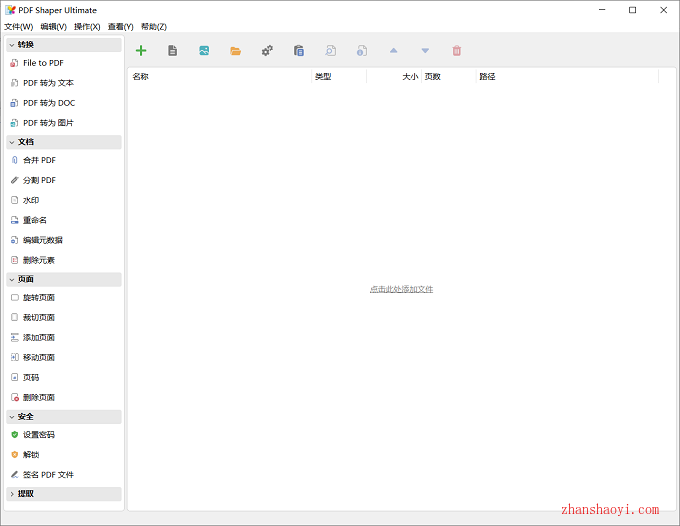Image resolution: width=680 pixels, height=526 pixels.
Task: Open the 文件(W) menu
Action: [19, 26]
